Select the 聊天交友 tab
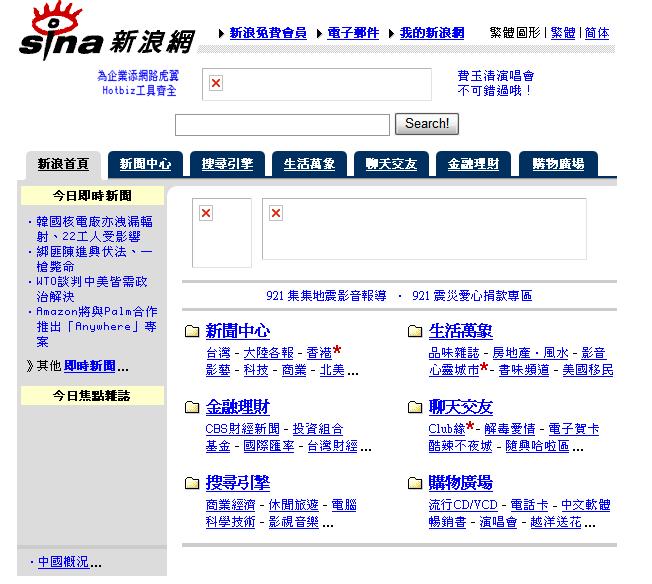652x584 pixels. point(391,164)
